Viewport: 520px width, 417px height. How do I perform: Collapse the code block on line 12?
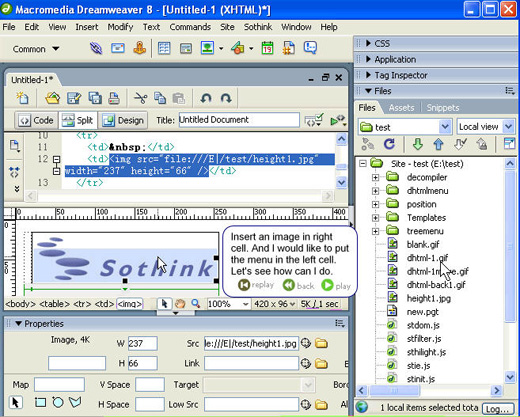(57, 159)
